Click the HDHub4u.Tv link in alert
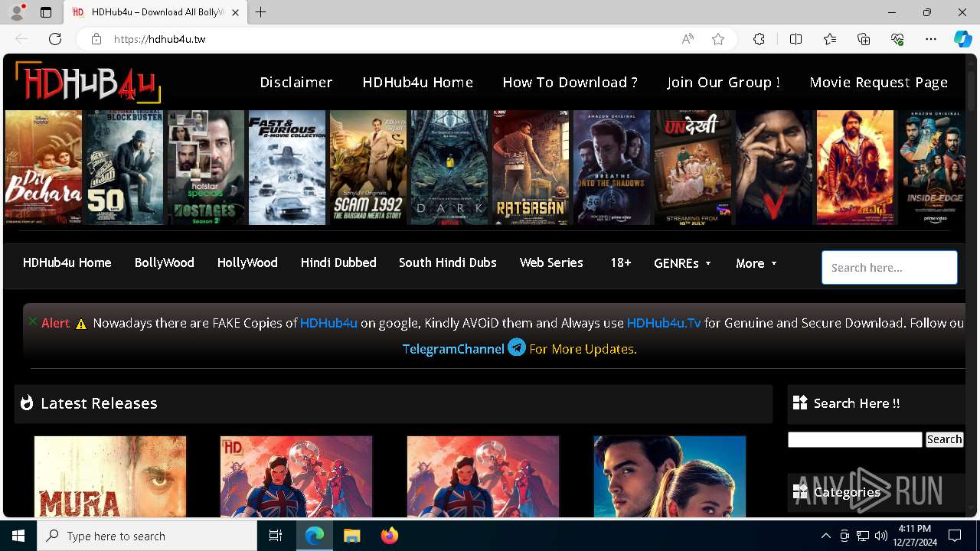Viewport: 980px width, 551px height. 664,323
